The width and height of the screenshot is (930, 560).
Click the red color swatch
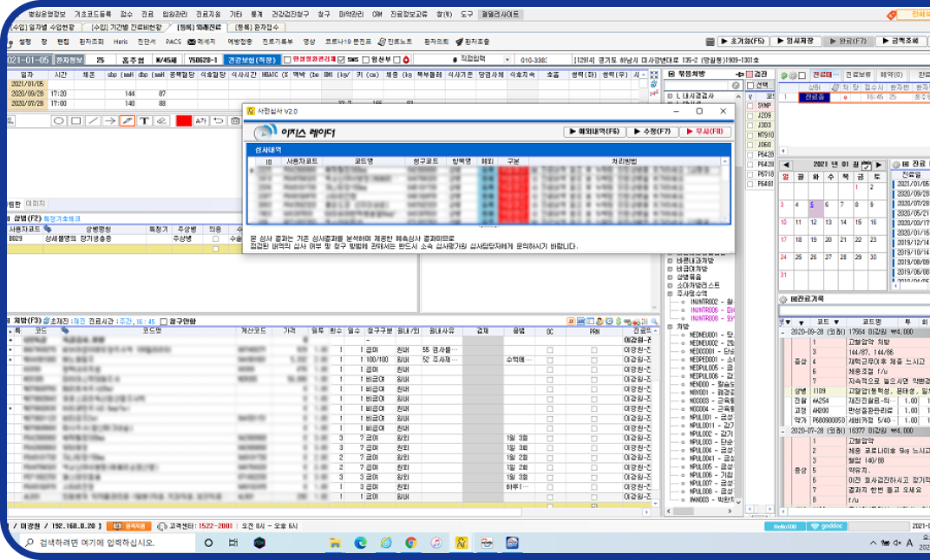tap(183, 121)
